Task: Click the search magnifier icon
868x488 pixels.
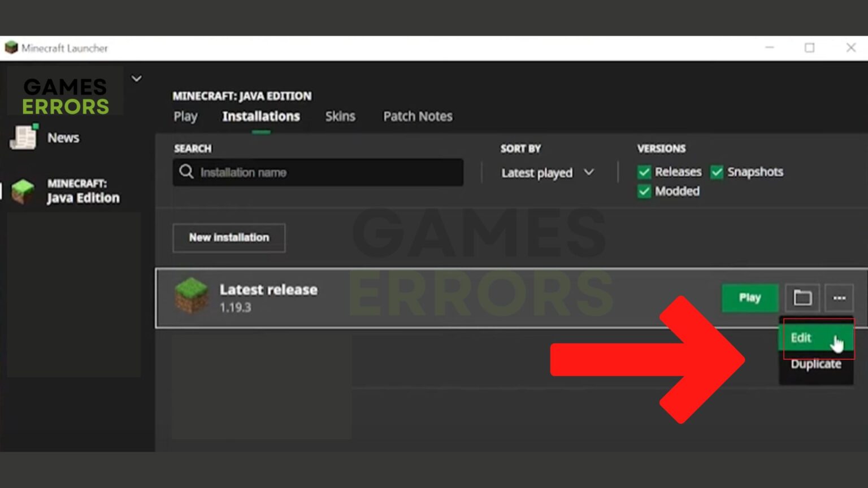Action: tap(186, 171)
